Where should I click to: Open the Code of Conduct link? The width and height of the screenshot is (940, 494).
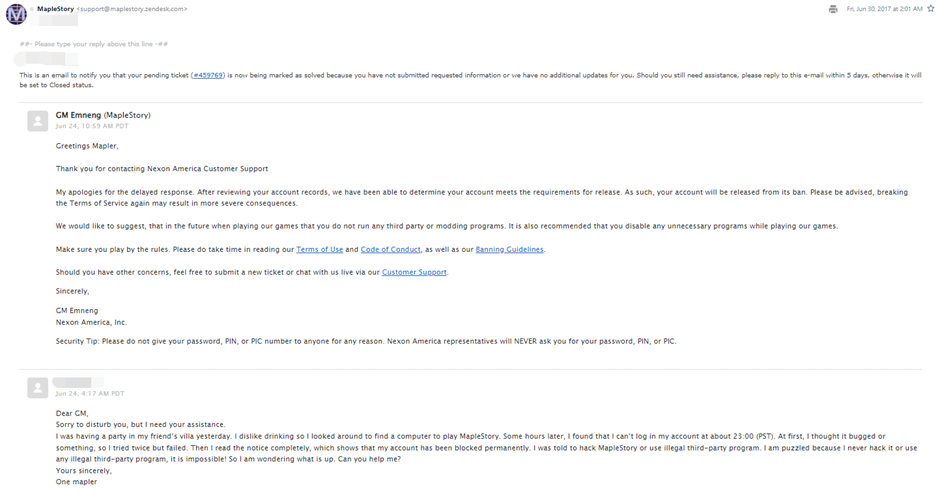point(391,249)
